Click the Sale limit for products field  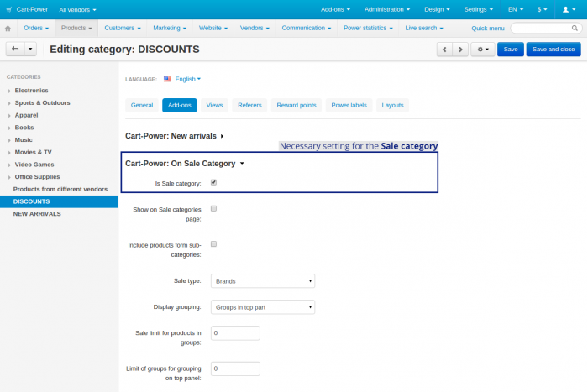235,333
